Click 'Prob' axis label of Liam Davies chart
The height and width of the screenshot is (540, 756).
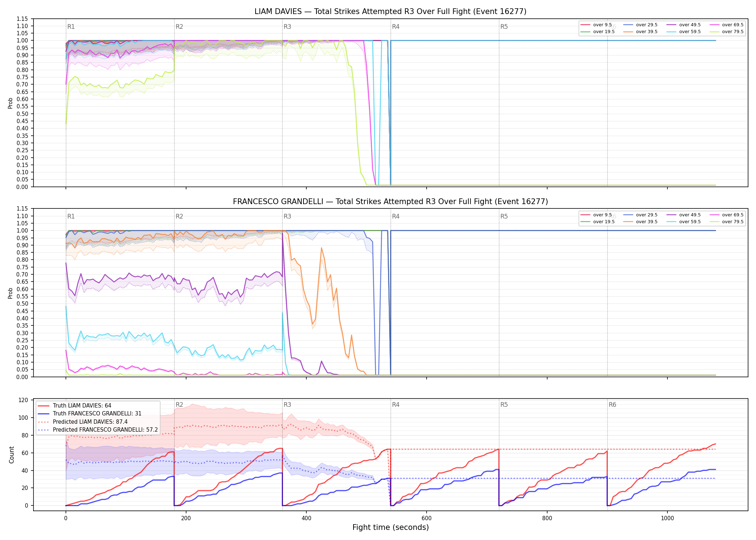(x=10, y=103)
